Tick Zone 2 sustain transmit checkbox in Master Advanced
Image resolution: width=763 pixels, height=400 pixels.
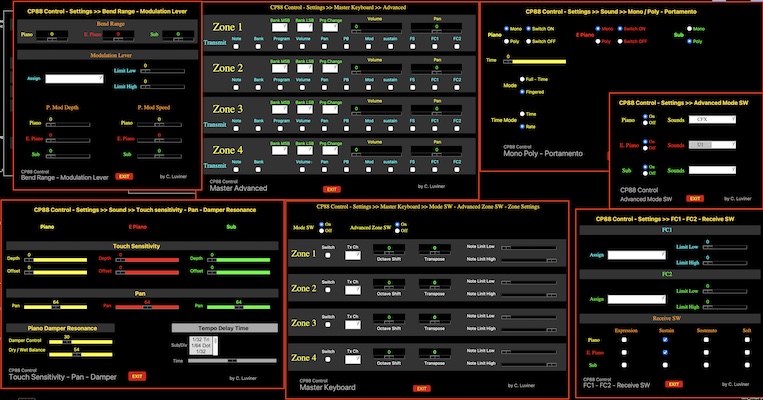[x=390, y=88]
